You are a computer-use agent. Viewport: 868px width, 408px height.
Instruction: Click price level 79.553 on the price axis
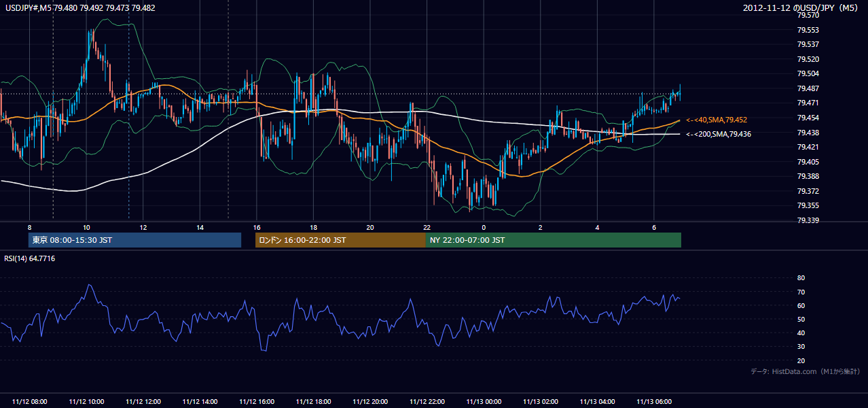808,30
